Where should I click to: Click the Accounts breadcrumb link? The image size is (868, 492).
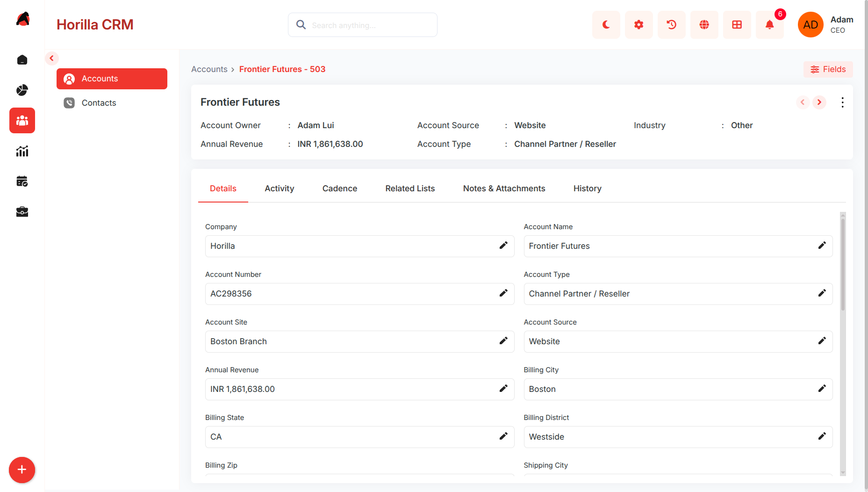[209, 69]
